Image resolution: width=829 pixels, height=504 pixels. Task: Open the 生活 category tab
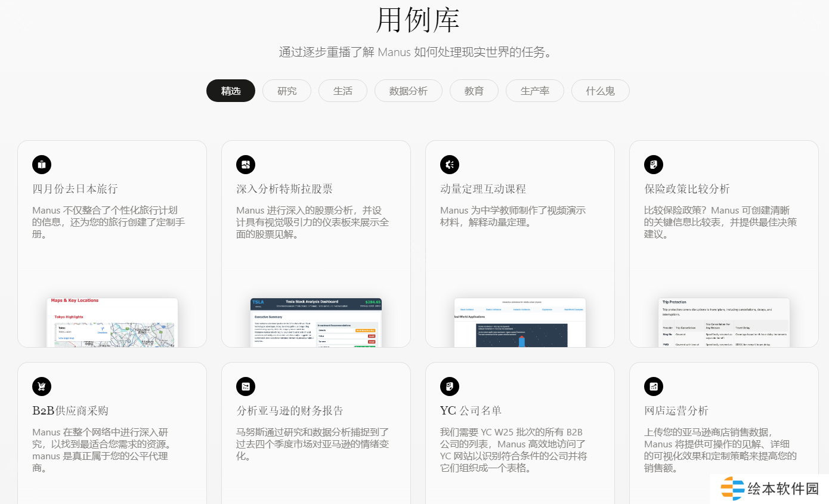click(343, 91)
